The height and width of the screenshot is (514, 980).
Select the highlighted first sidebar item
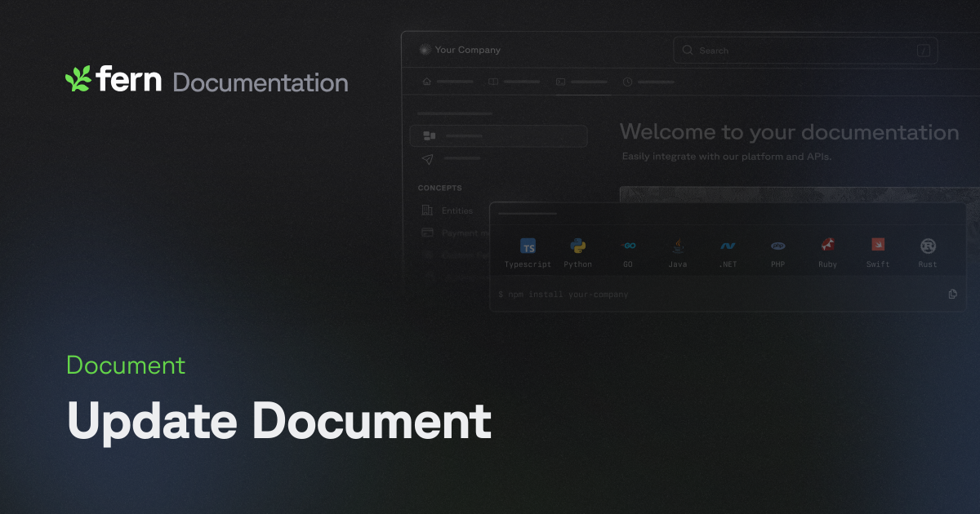pyautogui.click(x=498, y=135)
